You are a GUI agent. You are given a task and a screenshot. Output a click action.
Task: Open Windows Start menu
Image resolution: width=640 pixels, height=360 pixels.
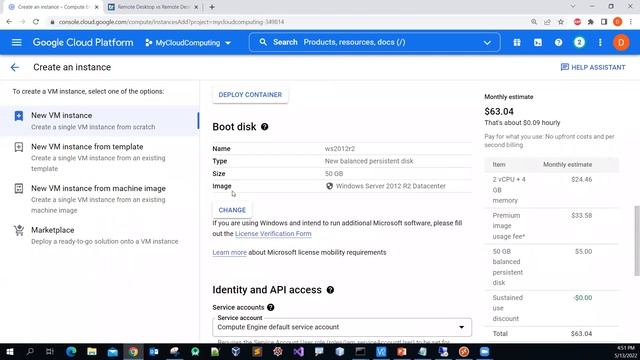coord(10,351)
